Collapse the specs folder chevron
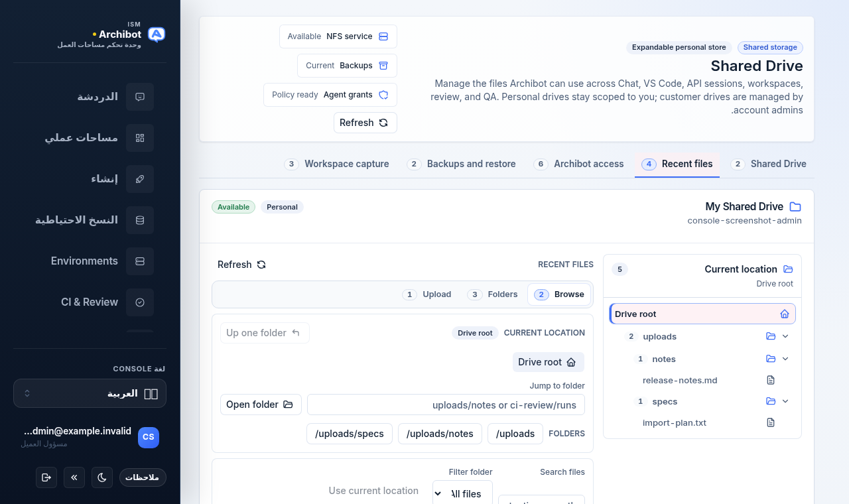Image resolution: width=849 pixels, height=504 pixels. pyautogui.click(x=785, y=401)
